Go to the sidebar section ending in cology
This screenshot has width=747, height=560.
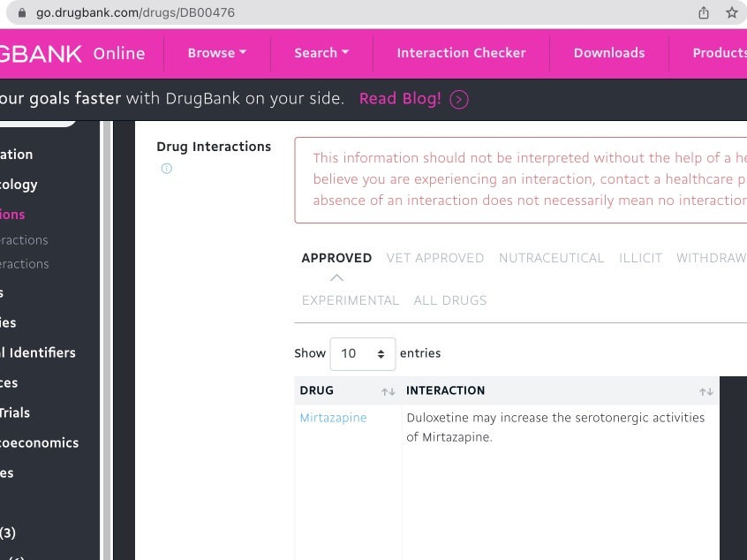(19, 185)
